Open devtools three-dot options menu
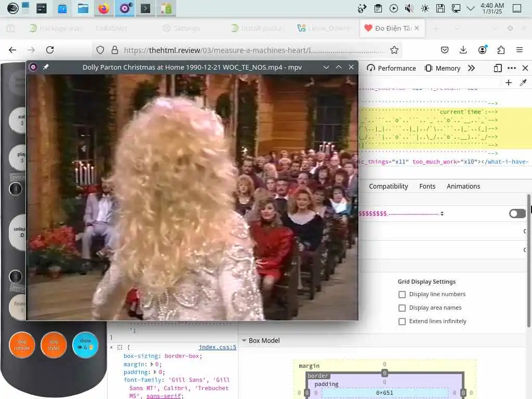The width and height of the screenshot is (532, 399). pos(512,68)
